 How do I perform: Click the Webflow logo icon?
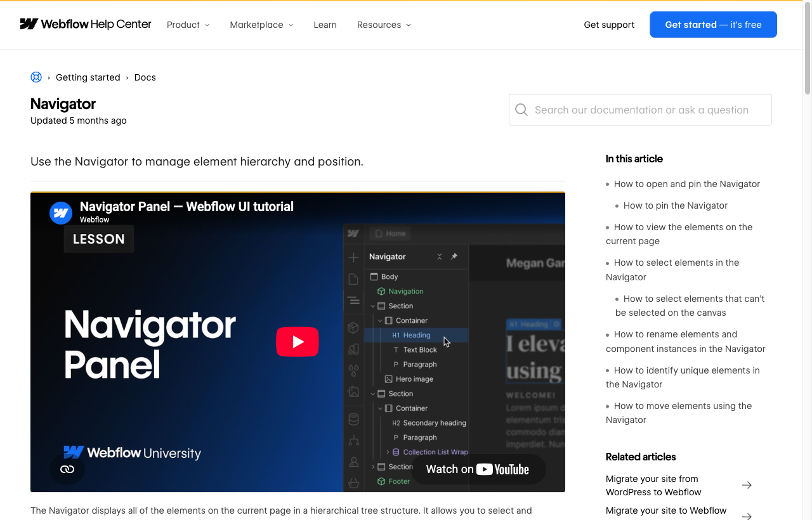pyautogui.click(x=29, y=24)
